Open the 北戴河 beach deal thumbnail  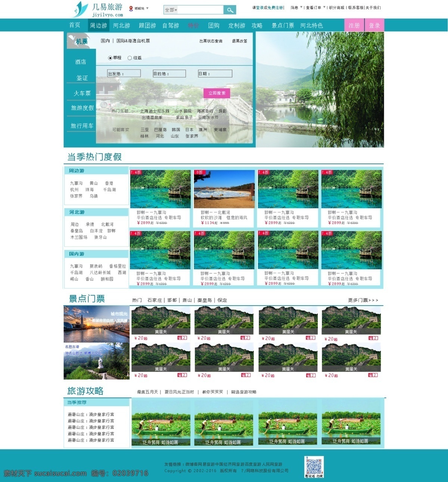pos(224,189)
